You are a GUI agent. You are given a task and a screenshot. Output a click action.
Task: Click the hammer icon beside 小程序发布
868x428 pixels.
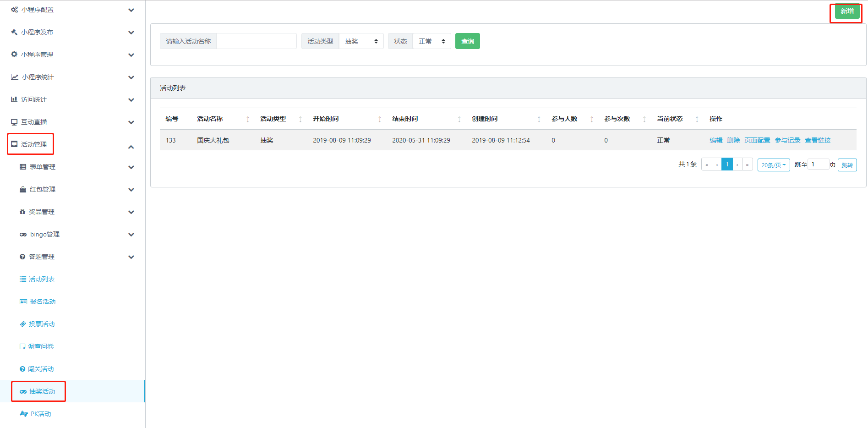(x=14, y=32)
